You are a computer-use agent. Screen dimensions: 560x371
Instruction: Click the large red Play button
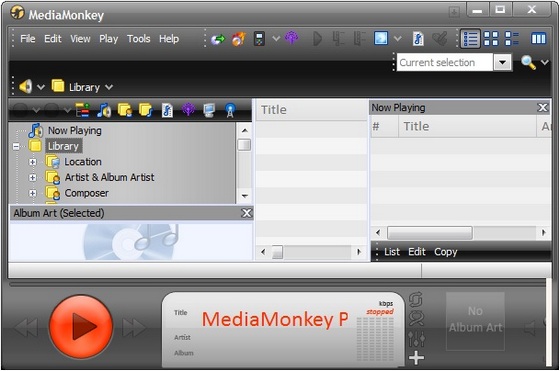[x=81, y=326]
